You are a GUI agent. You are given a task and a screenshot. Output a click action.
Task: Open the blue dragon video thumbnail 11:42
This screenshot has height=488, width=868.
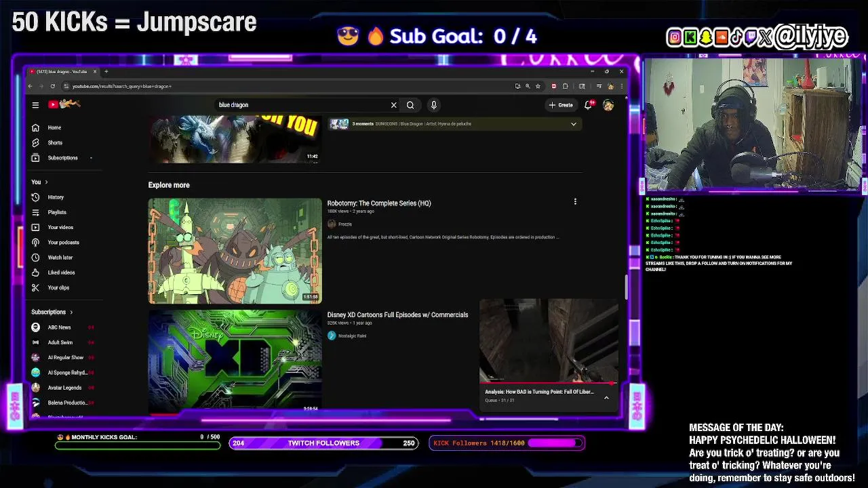235,139
